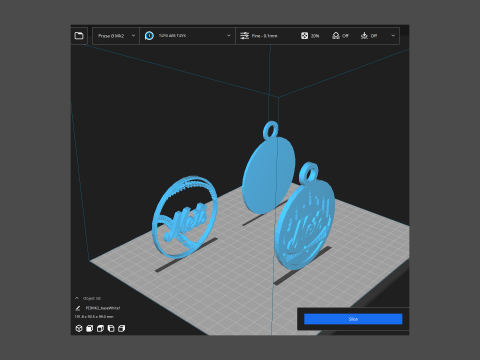
Task: Expand the material and nozzle dropdown
Action: [x=229, y=36]
